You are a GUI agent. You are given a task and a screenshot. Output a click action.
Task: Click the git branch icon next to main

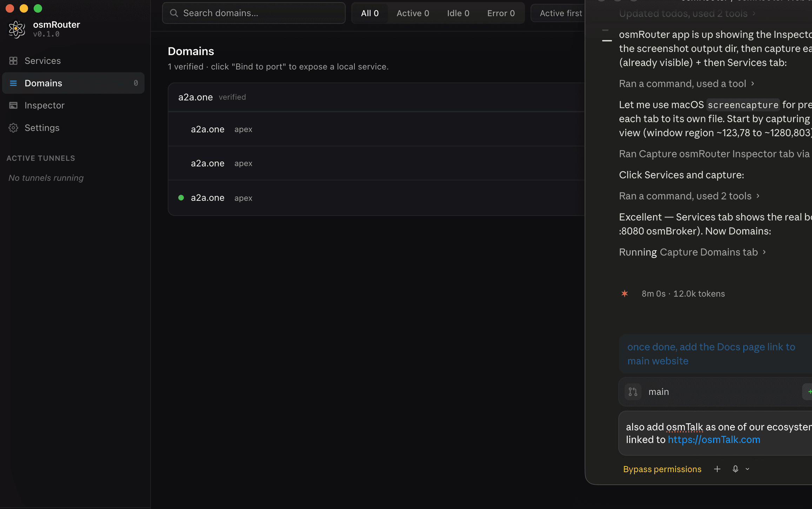[633, 392]
